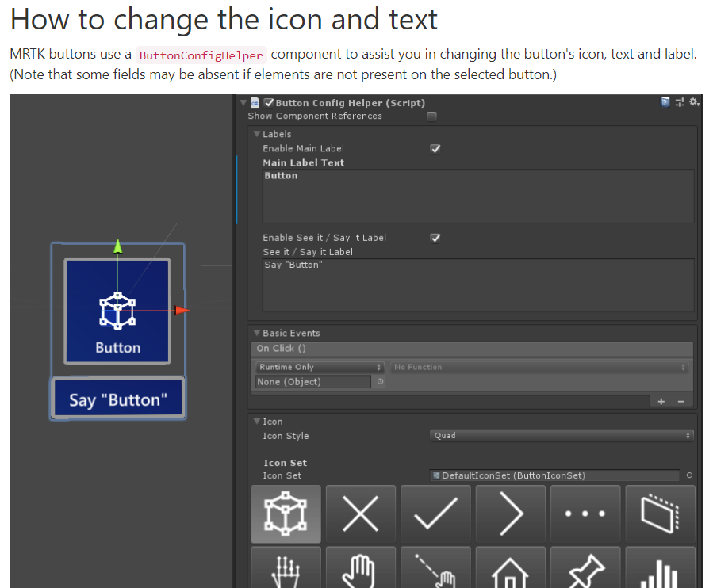Viewport: 713px width, 588px height.
Task: Open No Function dropdown
Action: click(x=539, y=367)
